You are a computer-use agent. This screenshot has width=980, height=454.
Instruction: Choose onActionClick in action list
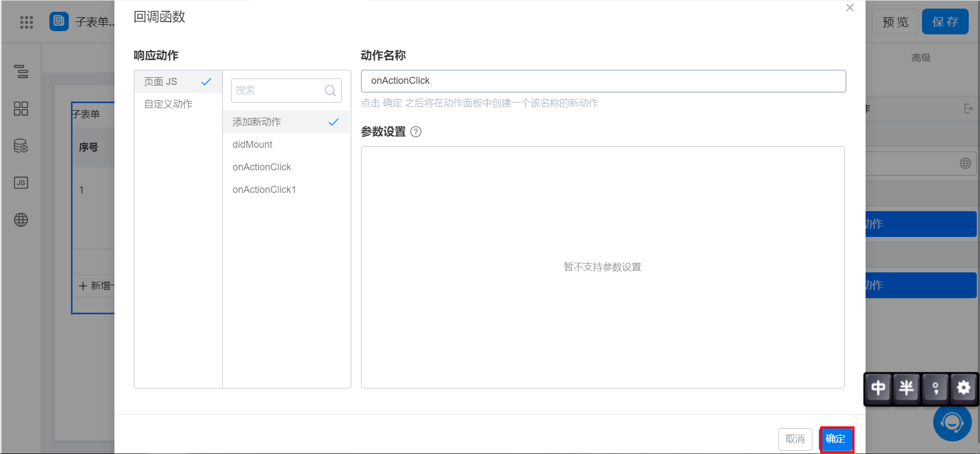286,167
